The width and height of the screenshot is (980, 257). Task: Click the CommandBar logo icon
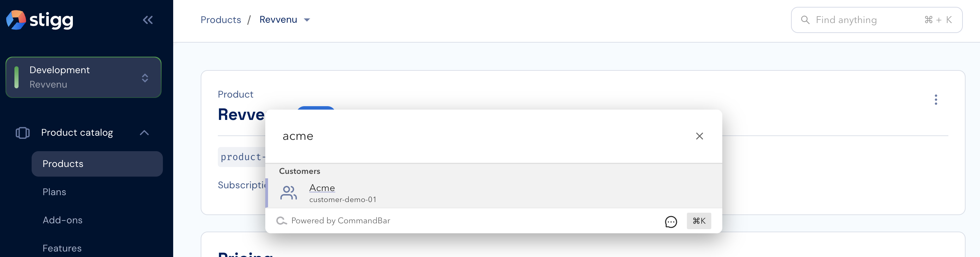281,221
